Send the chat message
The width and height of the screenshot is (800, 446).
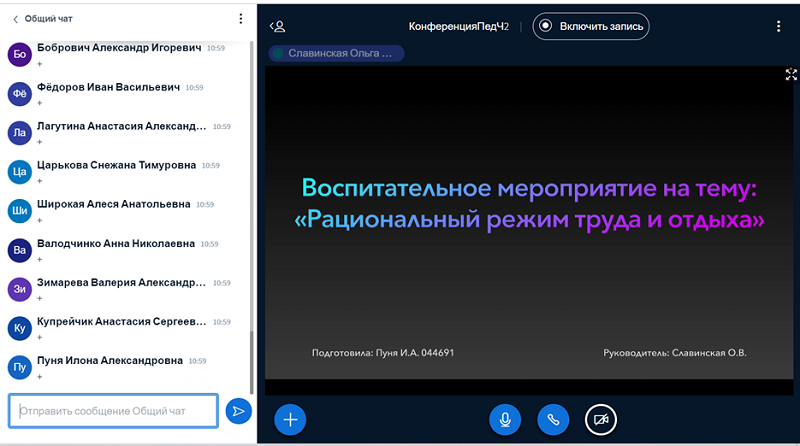pos(238,411)
